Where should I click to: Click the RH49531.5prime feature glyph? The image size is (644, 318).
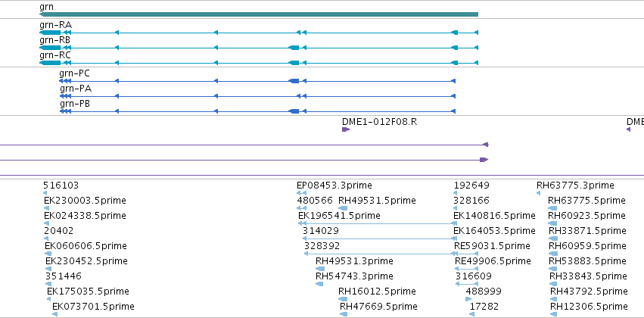[343, 208]
